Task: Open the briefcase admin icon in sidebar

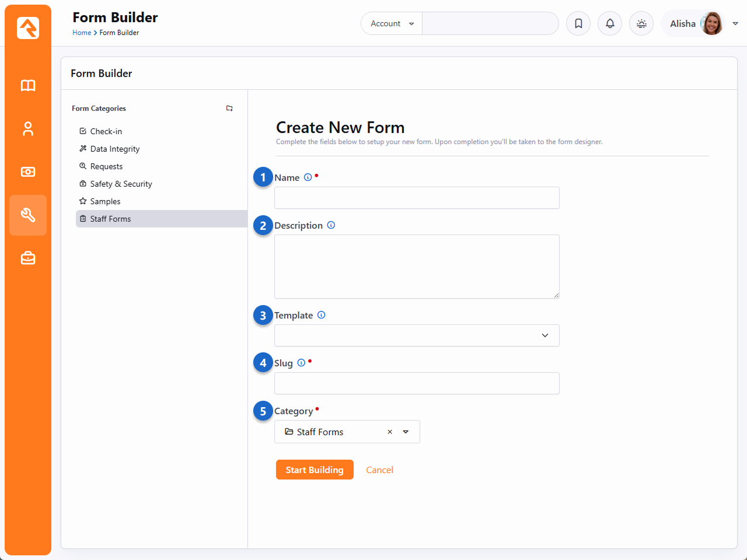Action: pyautogui.click(x=28, y=258)
